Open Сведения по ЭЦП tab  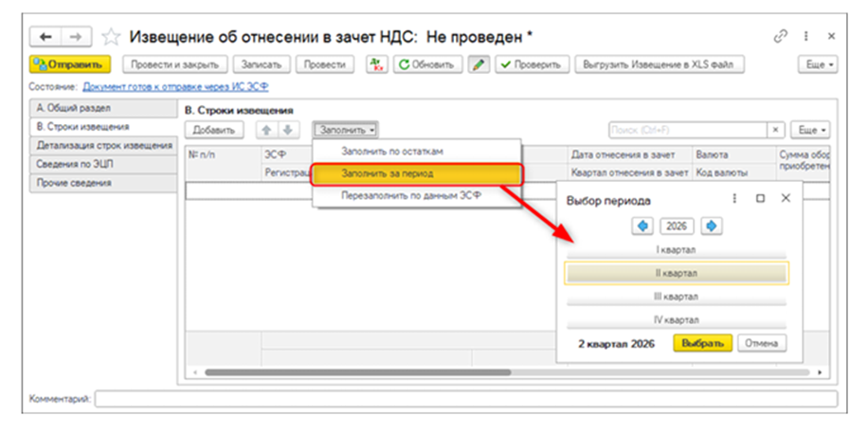[x=103, y=165]
